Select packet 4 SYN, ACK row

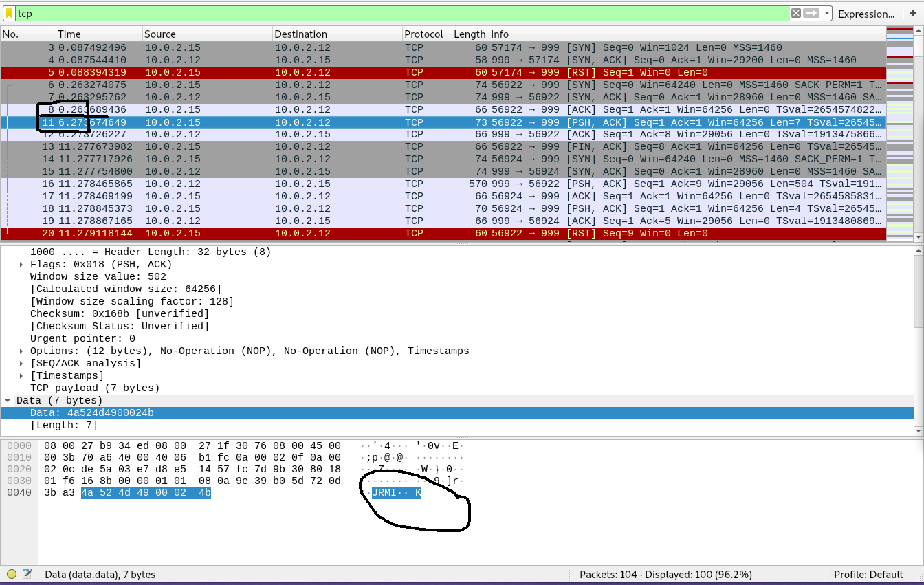point(443,60)
